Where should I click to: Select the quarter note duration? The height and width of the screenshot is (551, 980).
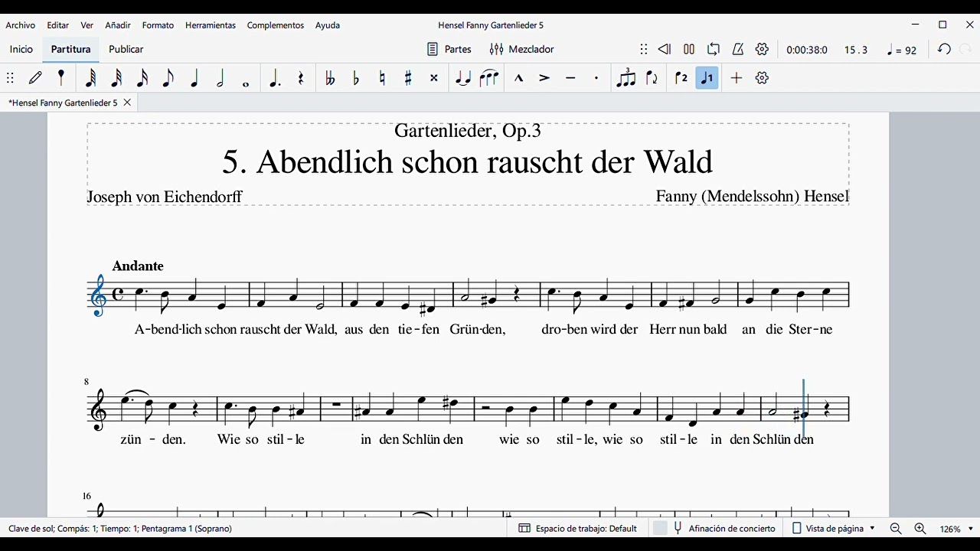194,78
